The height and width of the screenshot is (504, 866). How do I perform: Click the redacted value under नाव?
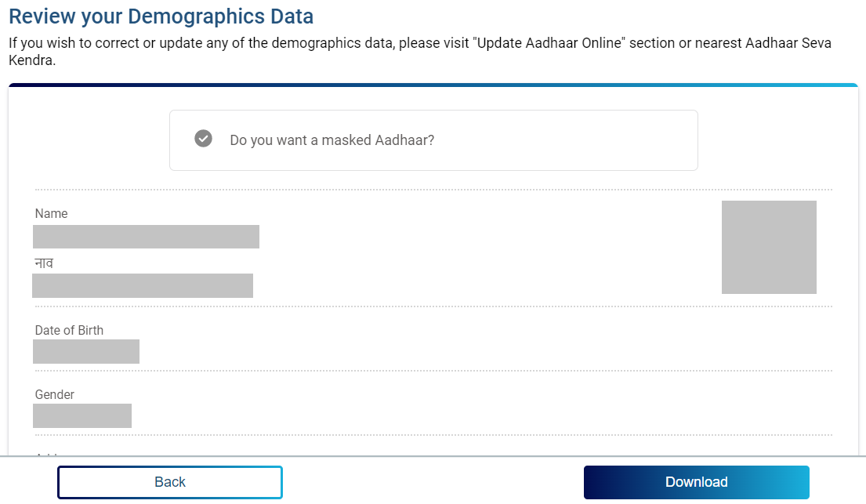pyautogui.click(x=143, y=285)
